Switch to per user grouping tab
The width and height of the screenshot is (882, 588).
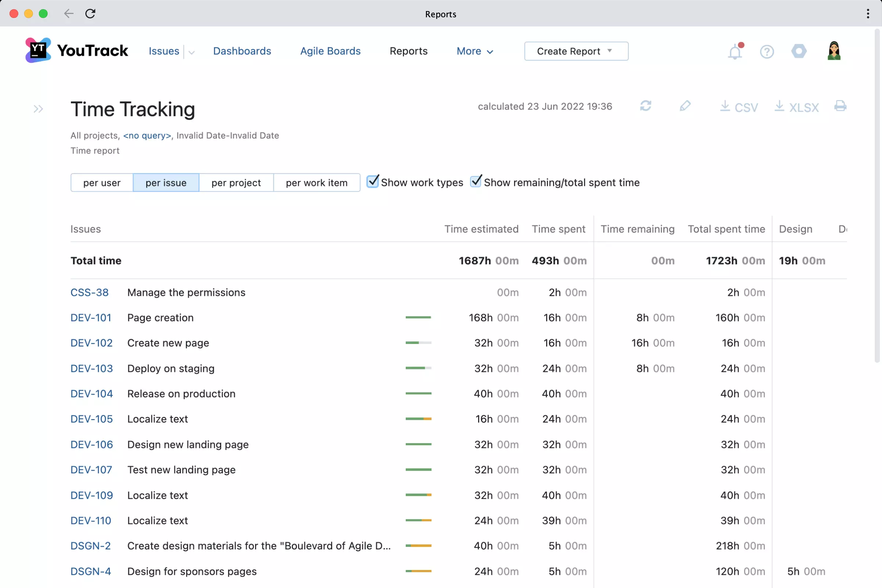click(102, 182)
